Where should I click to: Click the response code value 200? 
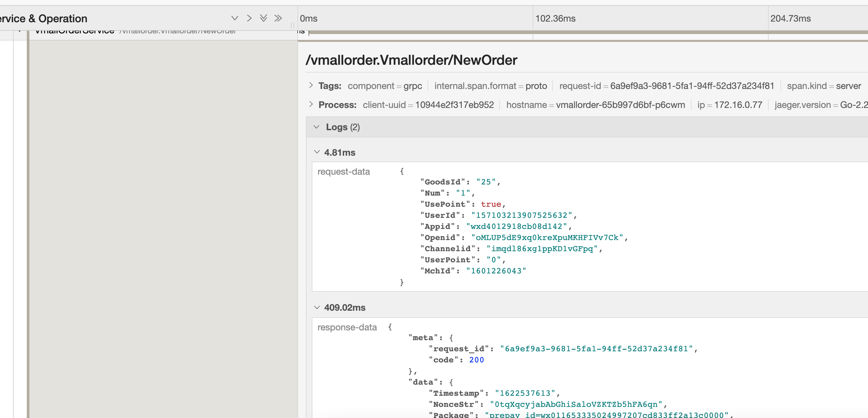click(476, 360)
